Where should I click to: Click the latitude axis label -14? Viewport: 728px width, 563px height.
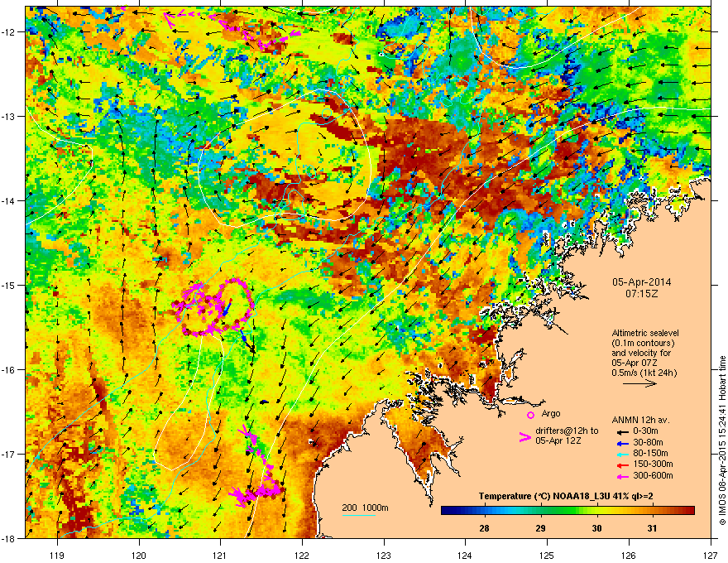point(8,200)
